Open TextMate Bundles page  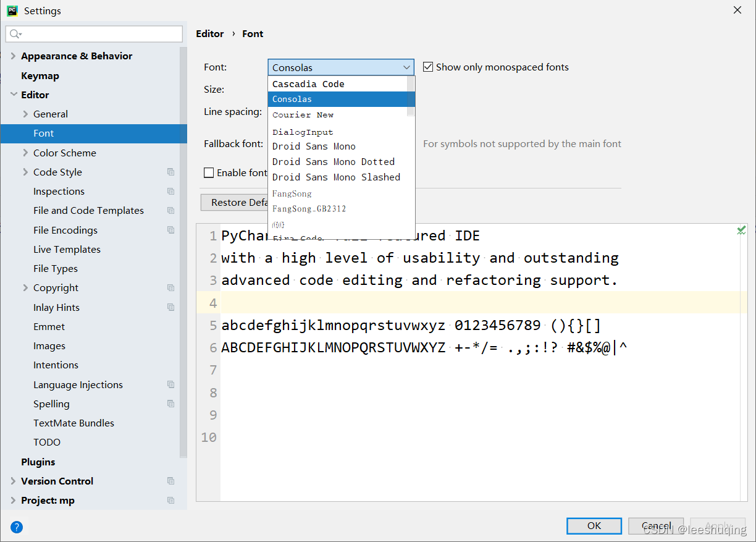73,423
